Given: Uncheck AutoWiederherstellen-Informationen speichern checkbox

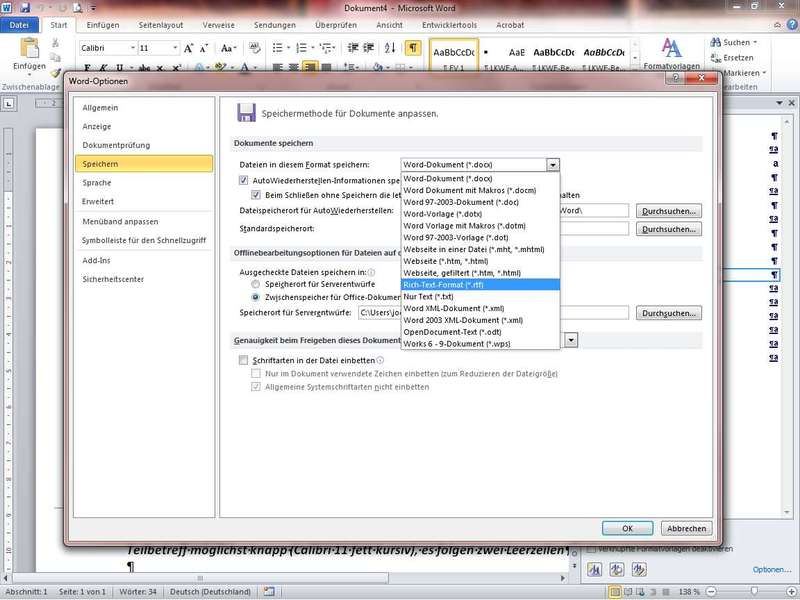Looking at the screenshot, I should pos(243,180).
